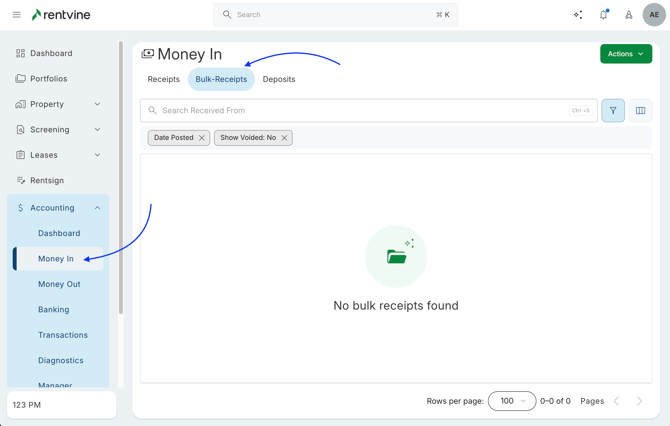Open Money Out in sidebar
Screen dimensions: 670x426
59,284
